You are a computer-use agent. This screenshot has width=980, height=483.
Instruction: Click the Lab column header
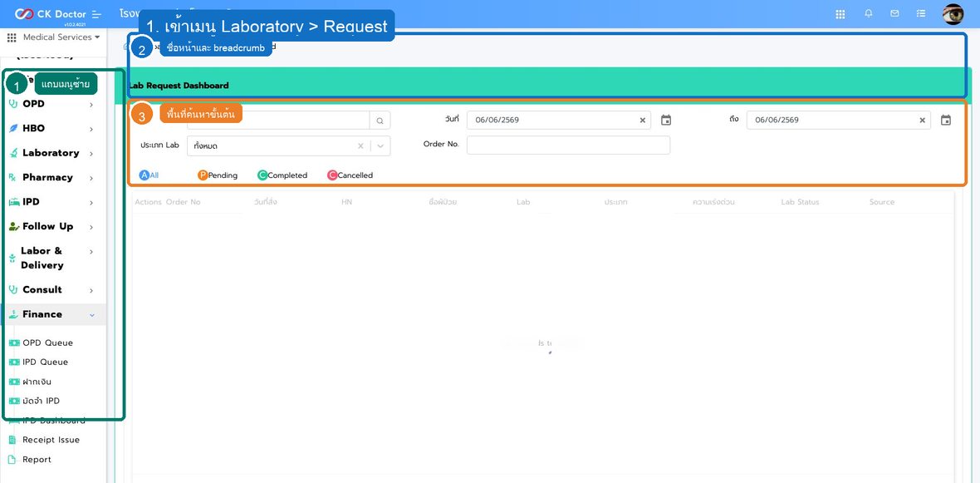523,202
